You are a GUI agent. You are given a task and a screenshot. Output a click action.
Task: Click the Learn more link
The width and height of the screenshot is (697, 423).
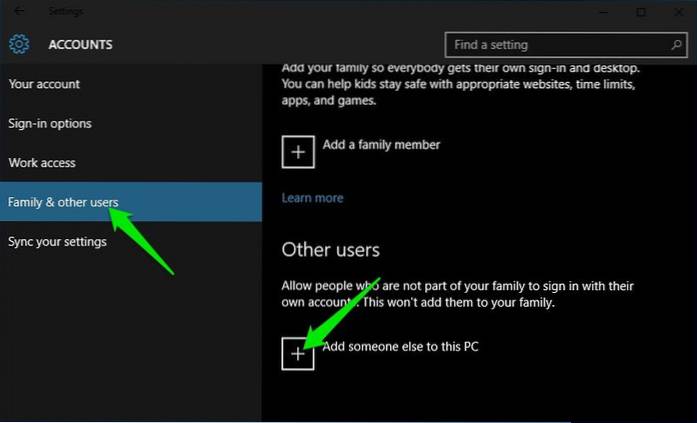pyautogui.click(x=312, y=198)
